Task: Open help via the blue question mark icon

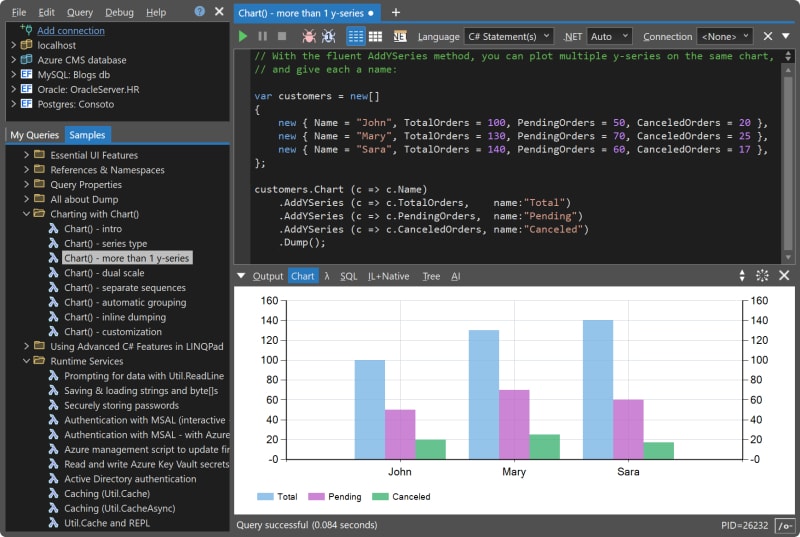Action: pos(199,12)
